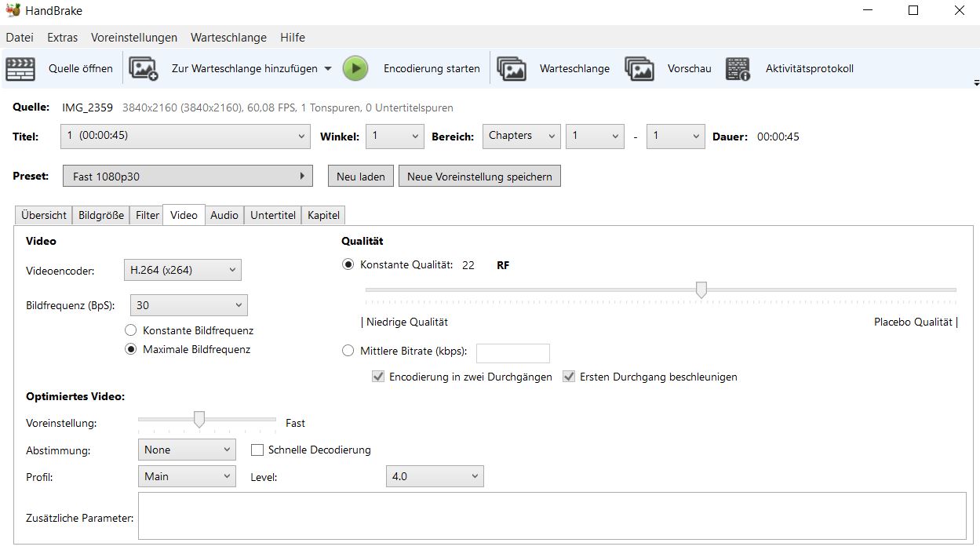Open the Bereich Chapters dropdown
The image size is (980, 550).
click(x=522, y=136)
